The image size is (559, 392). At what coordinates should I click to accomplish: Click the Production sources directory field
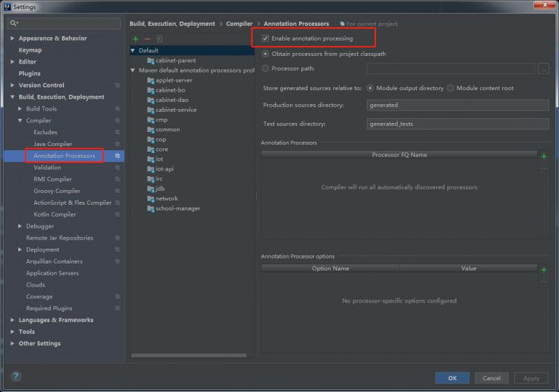(458, 105)
